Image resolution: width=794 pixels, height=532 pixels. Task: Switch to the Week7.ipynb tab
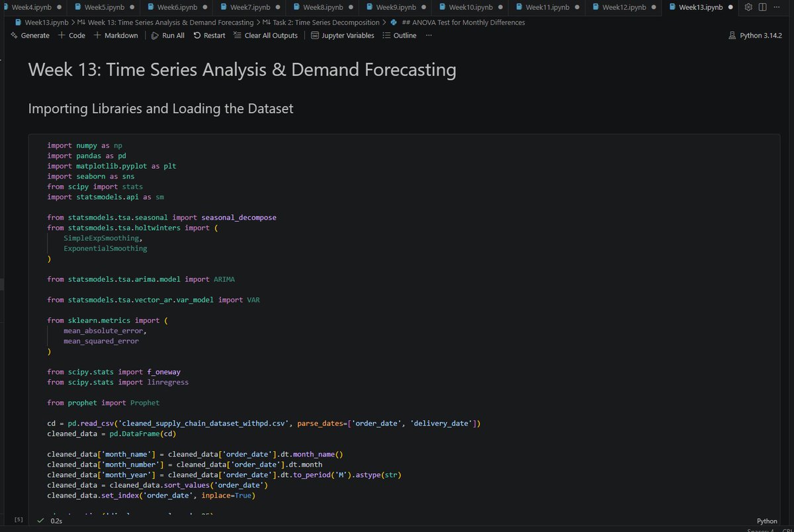[249, 7]
